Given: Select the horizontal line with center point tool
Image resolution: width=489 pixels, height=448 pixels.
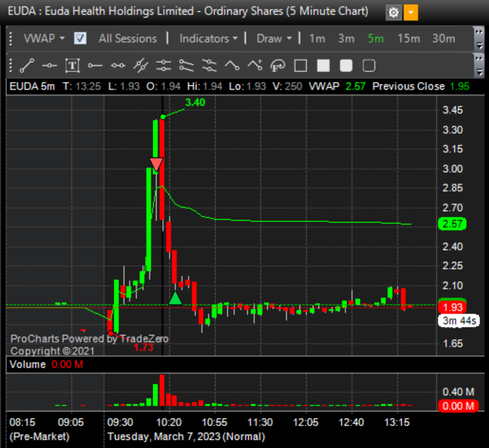Looking at the screenshot, I should (49, 65).
